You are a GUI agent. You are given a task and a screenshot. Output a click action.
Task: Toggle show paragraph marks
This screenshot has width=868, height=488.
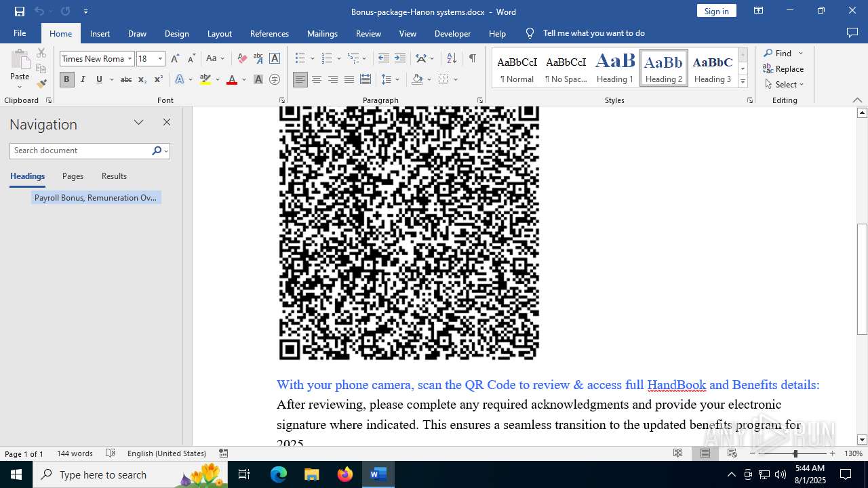tap(472, 59)
